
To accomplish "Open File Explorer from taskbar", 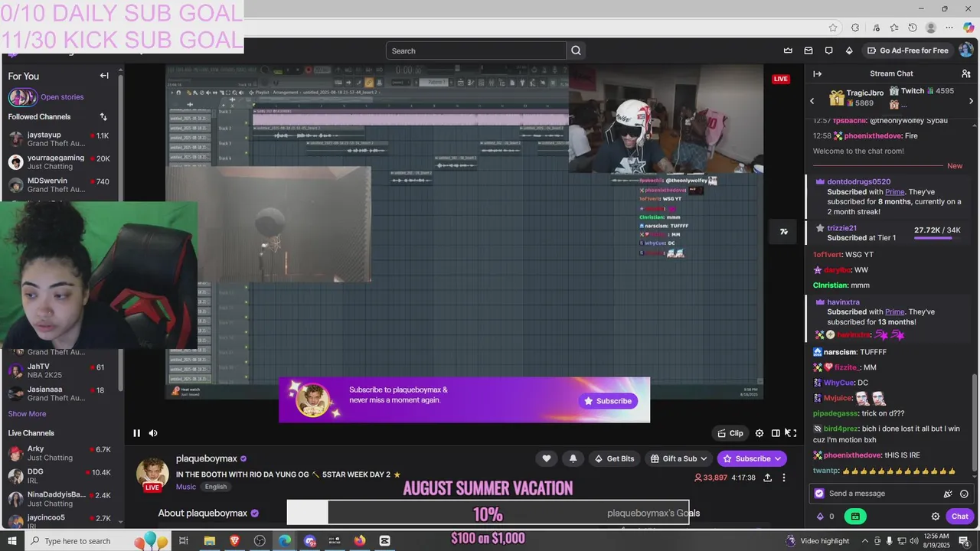I will tap(209, 541).
